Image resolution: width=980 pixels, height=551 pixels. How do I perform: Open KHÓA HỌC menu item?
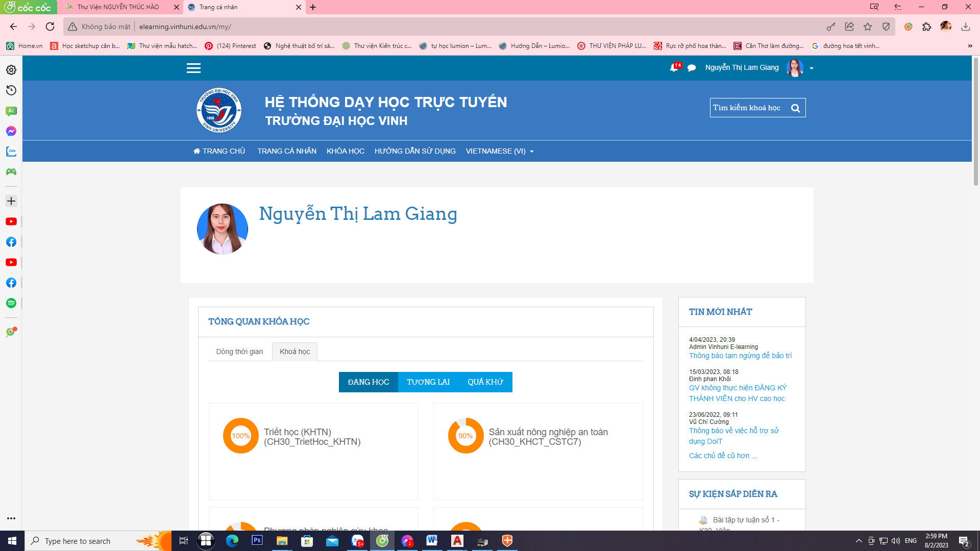tap(346, 151)
